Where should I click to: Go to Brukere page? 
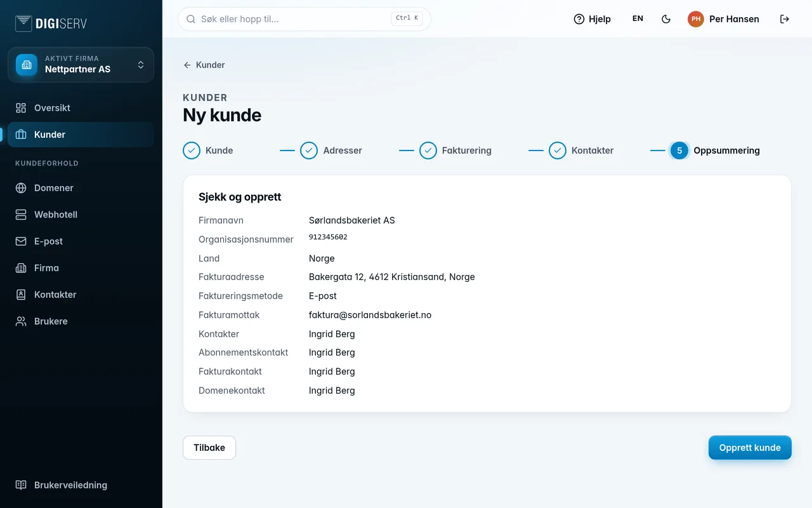[x=81, y=321]
